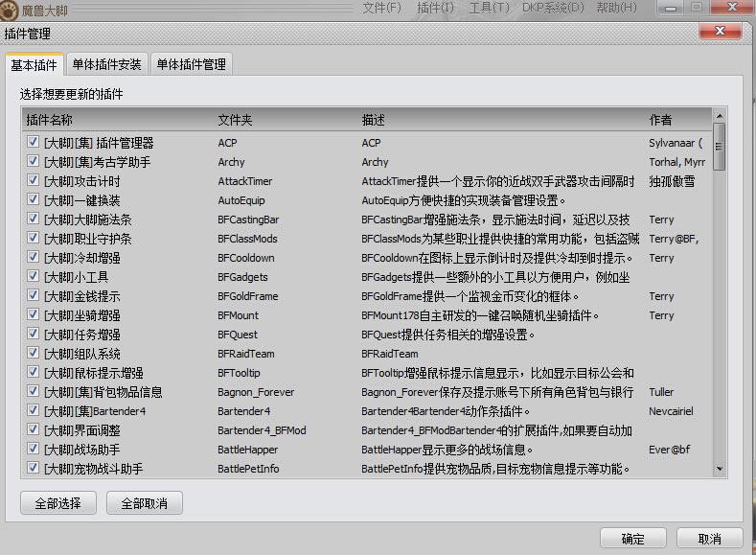Viewport: 756px width, 555px height.
Task: Open the DKP系统(D) menu
Action: pyautogui.click(x=553, y=8)
